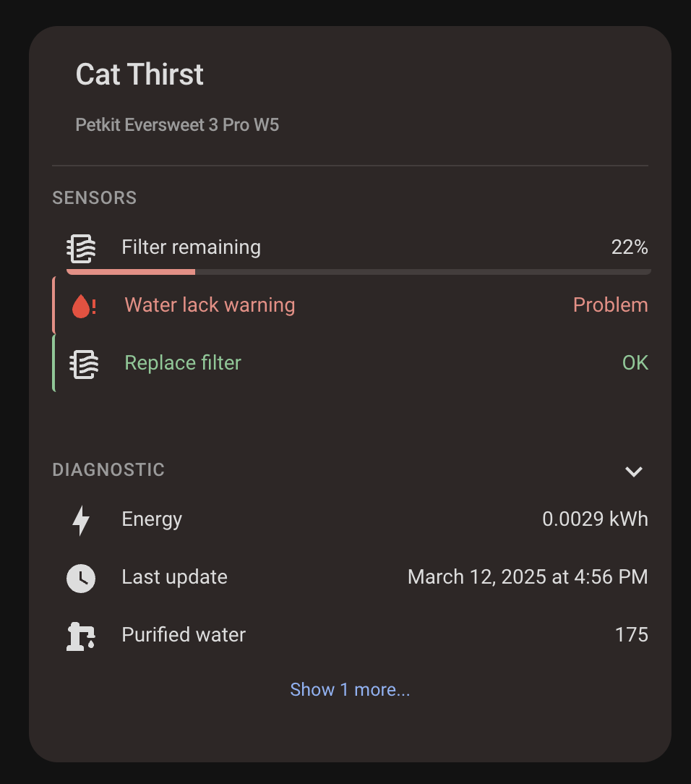Click the Purified water faucet icon
The width and height of the screenshot is (691, 784).
[81, 636]
